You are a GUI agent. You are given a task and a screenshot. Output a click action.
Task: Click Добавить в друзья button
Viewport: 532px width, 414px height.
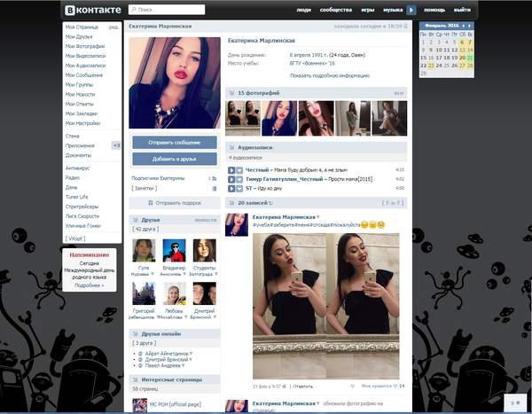pos(175,159)
